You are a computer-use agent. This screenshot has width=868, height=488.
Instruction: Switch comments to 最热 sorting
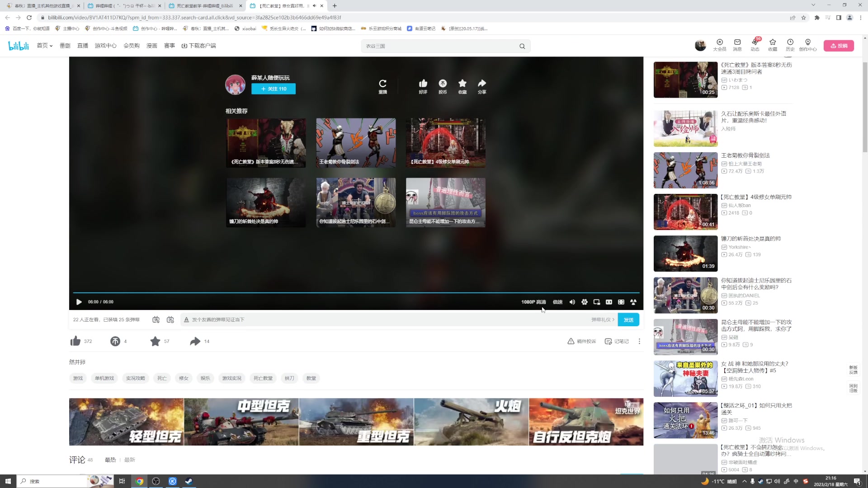110,460
